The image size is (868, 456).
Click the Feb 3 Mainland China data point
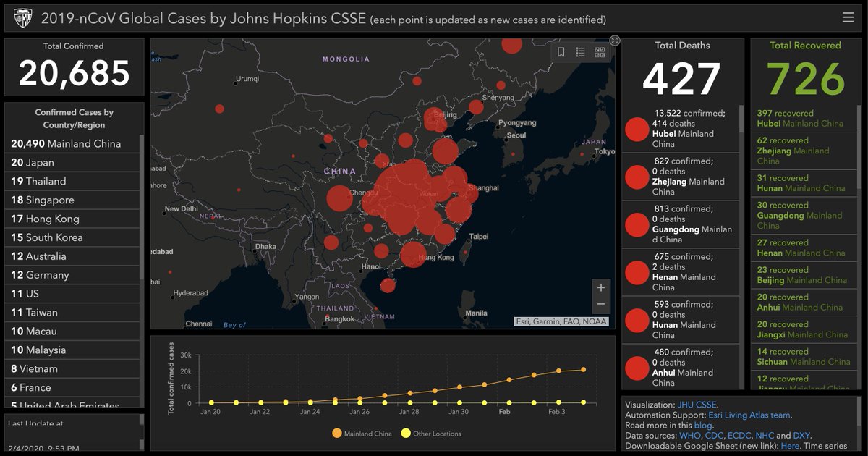click(558, 371)
